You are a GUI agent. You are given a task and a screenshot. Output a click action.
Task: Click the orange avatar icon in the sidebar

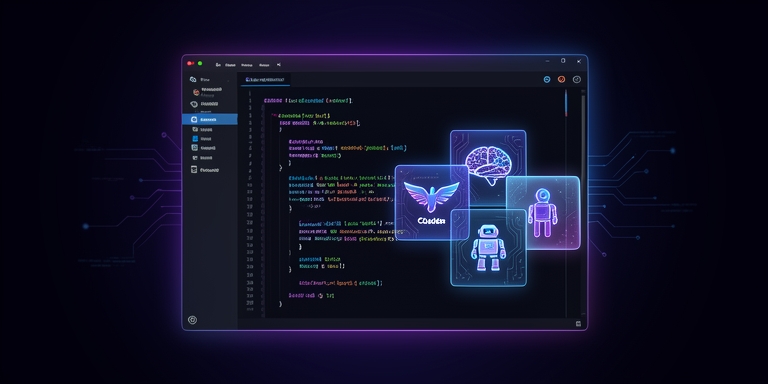click(196, 92)
